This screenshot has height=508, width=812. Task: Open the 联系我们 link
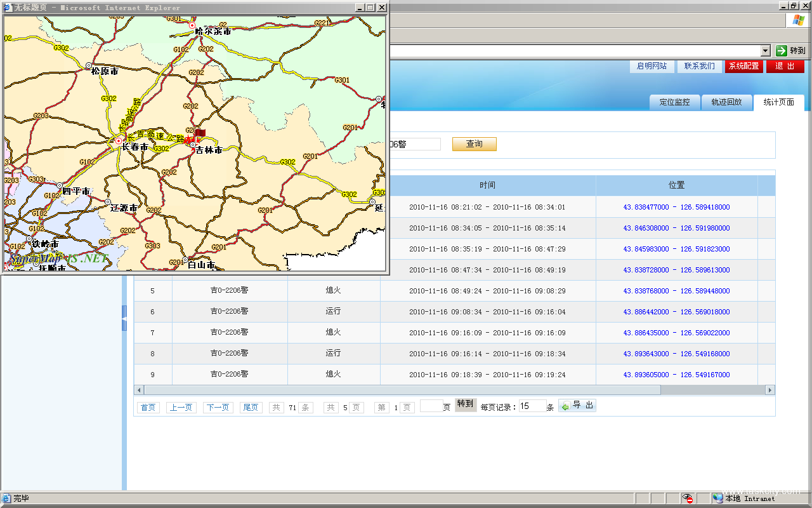pos(700,66)
